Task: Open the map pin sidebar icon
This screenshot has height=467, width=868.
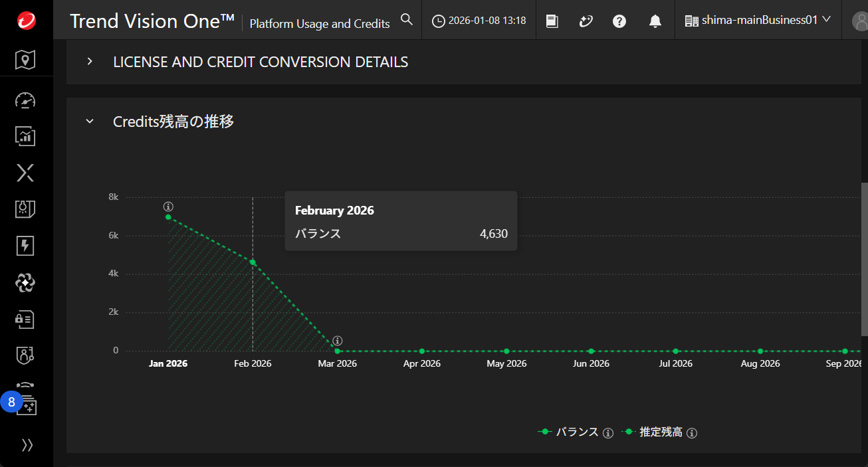Action: tap(25, 60)
